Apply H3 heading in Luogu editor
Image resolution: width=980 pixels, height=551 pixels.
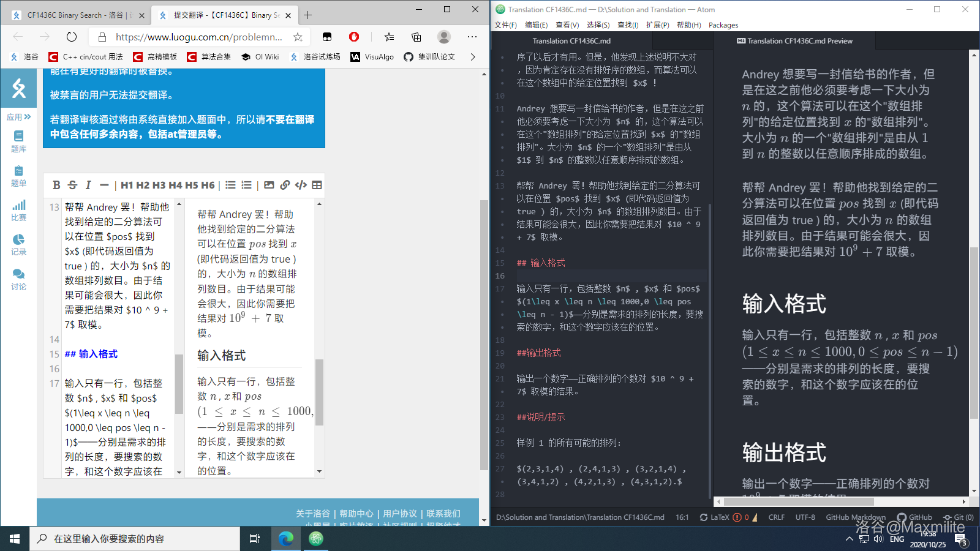pyautogui.click(x=159, y=185)
